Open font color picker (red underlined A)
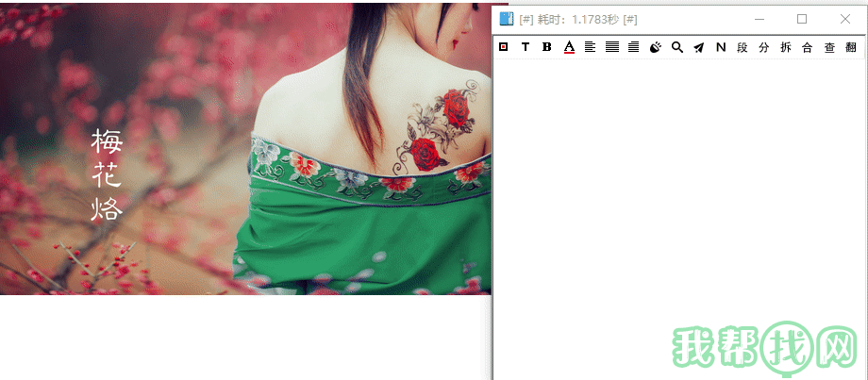Screen dimensions: 868x380 coord(569,47)
